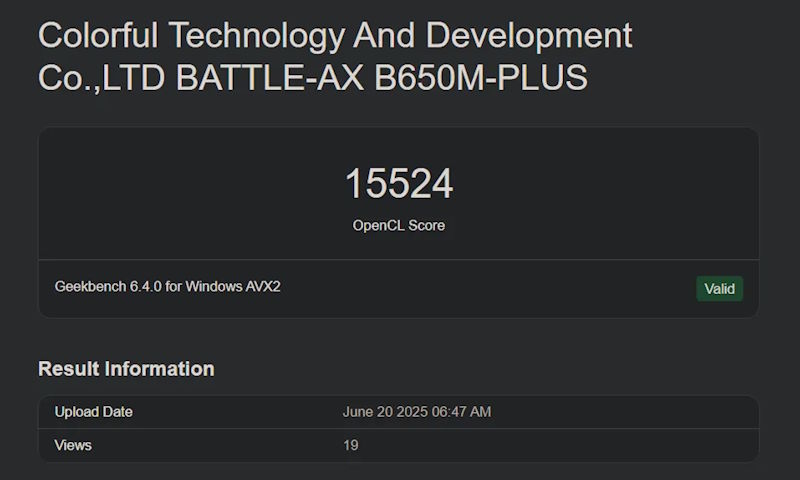Screen dimensions: 800x480
Task: Click the view count 19
Action: 351,445
